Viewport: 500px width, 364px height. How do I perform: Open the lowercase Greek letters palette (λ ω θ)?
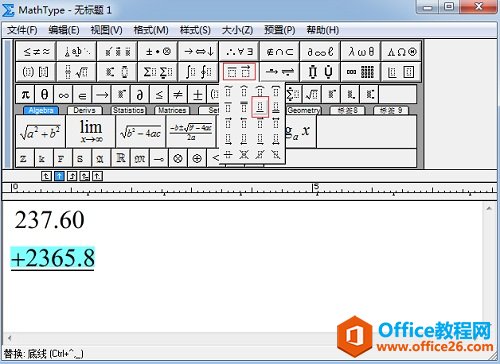361,51
